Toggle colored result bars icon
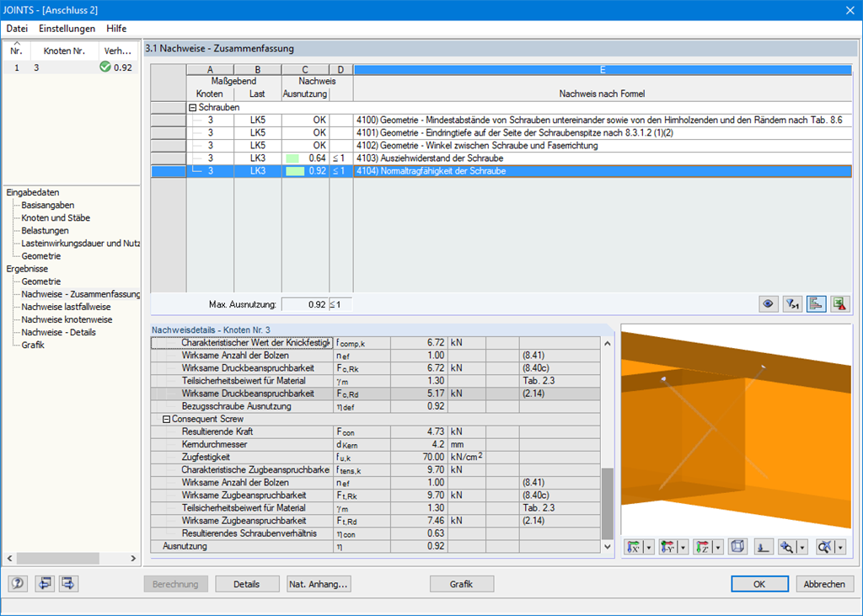863x616 pixels. (x=816, y=304)
